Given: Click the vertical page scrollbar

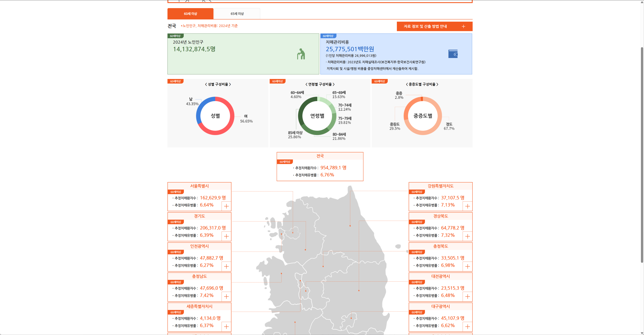Looking at the screenshot, I should (642, 155).
